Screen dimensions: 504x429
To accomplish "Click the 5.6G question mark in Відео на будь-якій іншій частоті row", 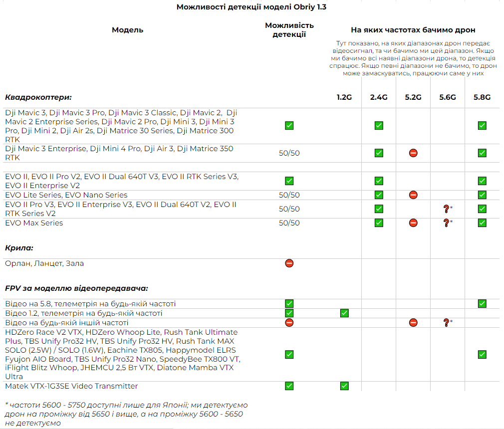I will click(x=447, y=323).
